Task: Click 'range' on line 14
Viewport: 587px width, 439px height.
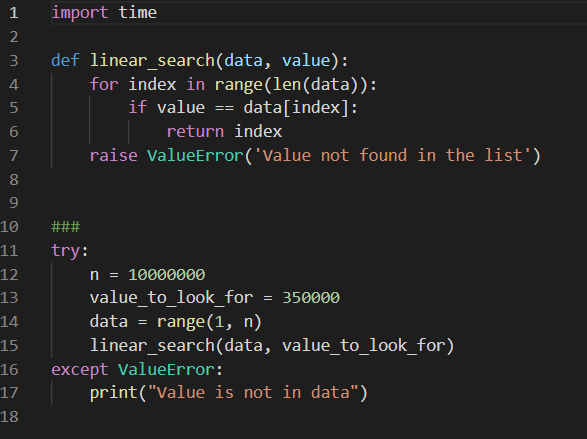Action: click(x=181, y=322)
